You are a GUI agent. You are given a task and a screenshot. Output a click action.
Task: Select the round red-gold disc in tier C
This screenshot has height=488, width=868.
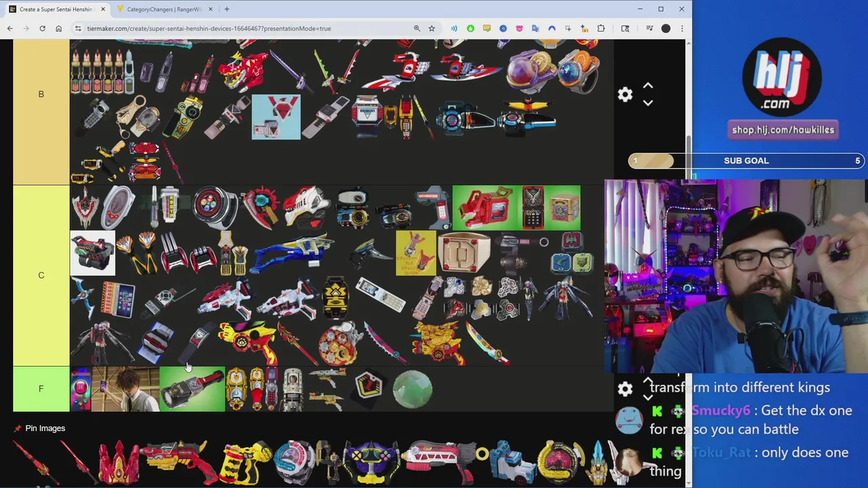pyautogui.click(x=339, y=344)
